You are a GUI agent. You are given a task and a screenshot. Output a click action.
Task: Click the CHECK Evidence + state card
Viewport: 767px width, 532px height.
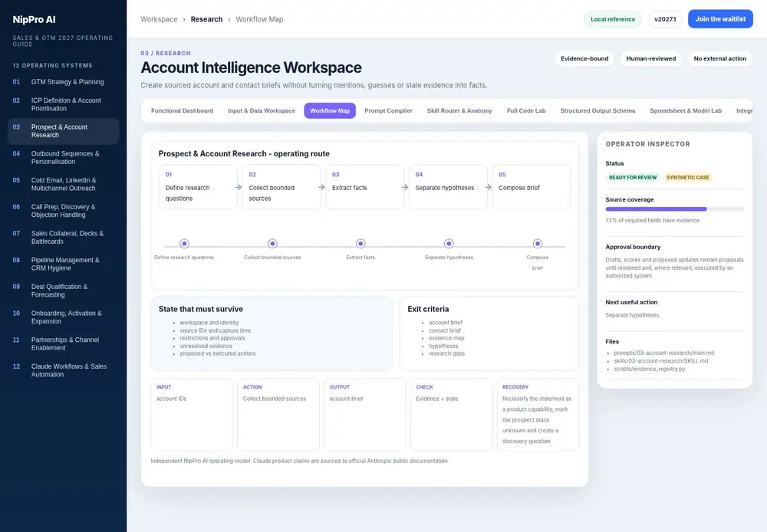451,414
